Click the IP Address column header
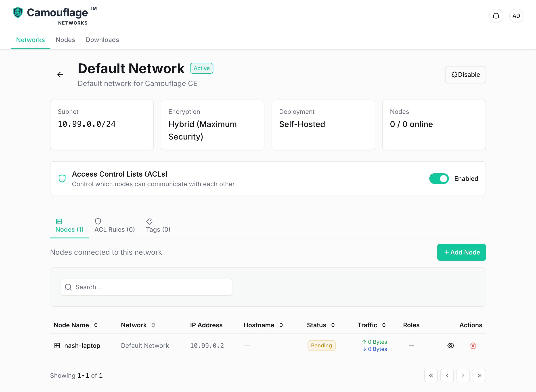The width and height of the screenshot is (536, 392). coord(206,325)
